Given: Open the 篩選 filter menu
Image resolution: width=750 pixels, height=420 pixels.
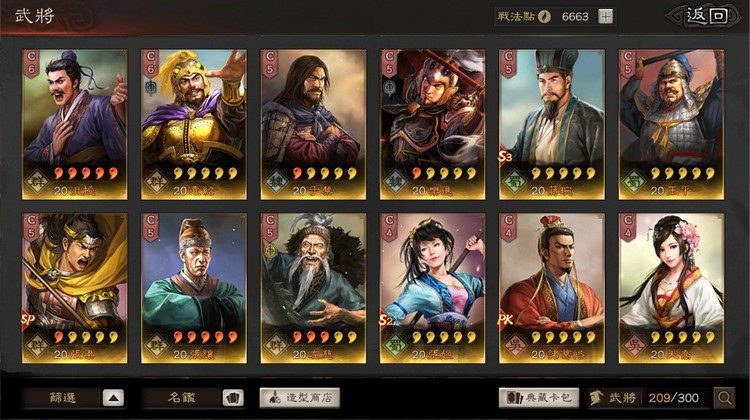Looking at the screenshot, I should pyautogui.click(x=62, y=398).
